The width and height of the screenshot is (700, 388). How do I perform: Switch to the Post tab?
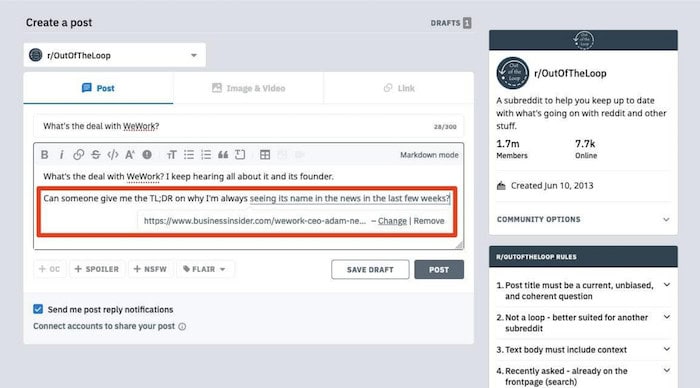pos(98,88)
